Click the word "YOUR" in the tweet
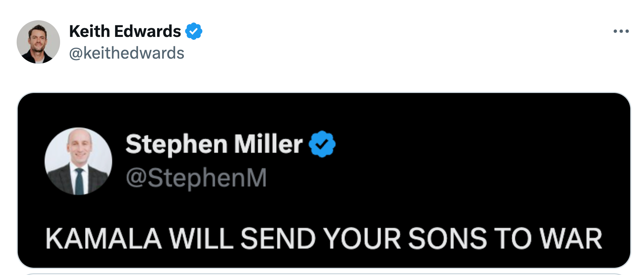The image size is (644, 275). pos(362,238)
